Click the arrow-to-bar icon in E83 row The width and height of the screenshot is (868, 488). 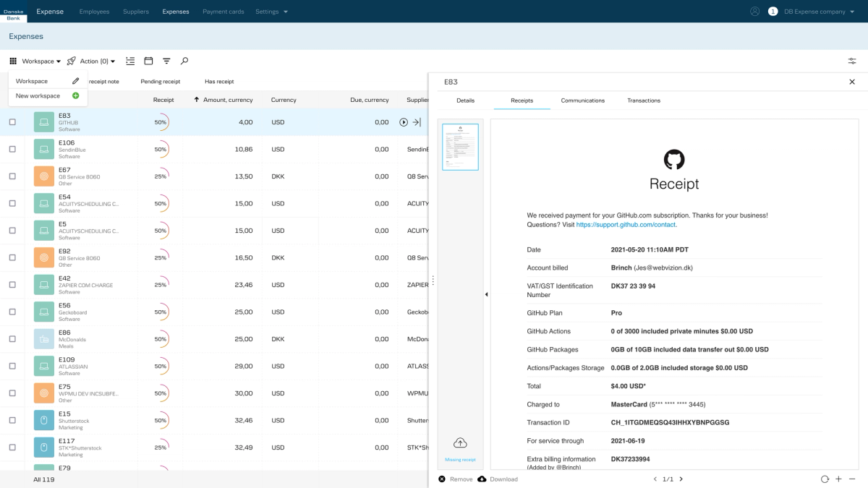417,122
